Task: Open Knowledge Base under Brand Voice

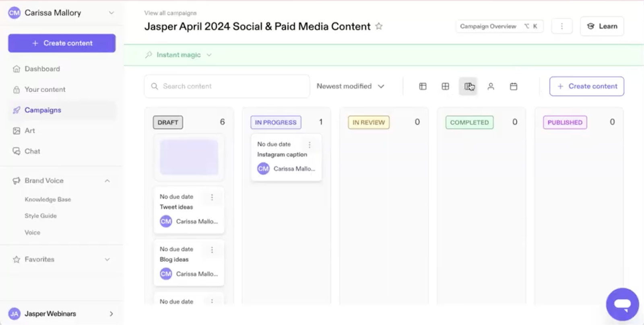Action: click(47, 200)
